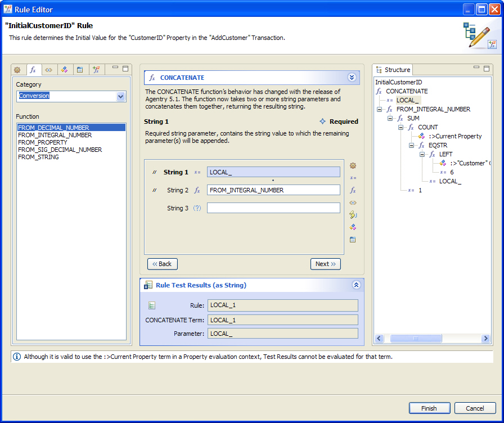Collapse the FROM_INTEGRAL_NUMBER tree node

tap(380, 109)
